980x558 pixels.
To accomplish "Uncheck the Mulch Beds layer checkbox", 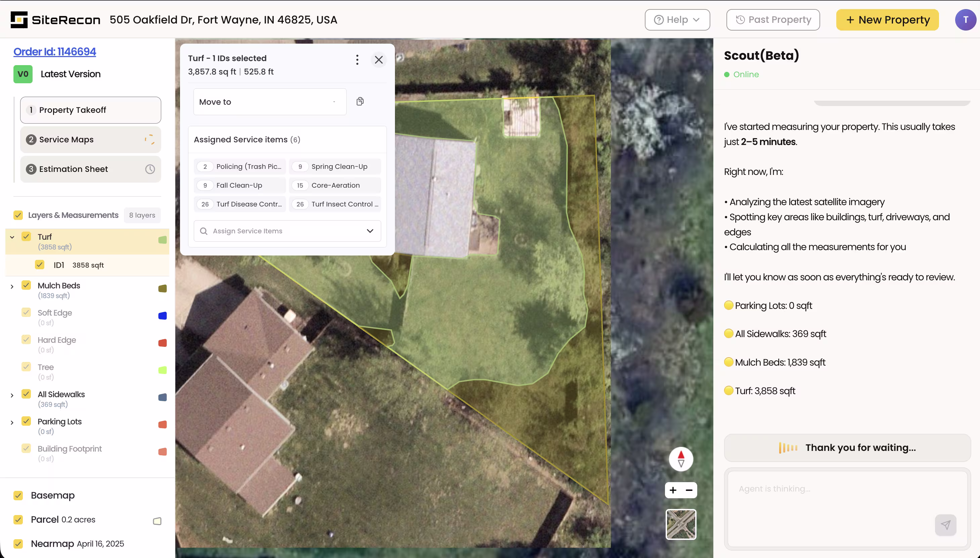I will coord(26,285).
